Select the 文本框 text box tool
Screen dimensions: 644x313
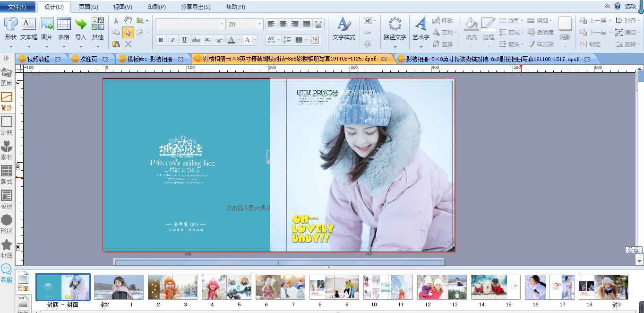click(x=29, y=29)
